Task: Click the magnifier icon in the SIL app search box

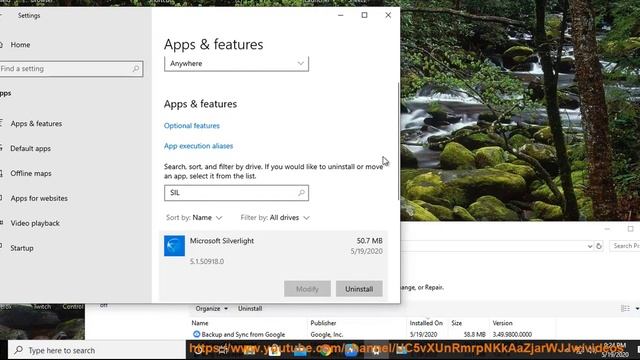Action: click(x=301, y=193)
